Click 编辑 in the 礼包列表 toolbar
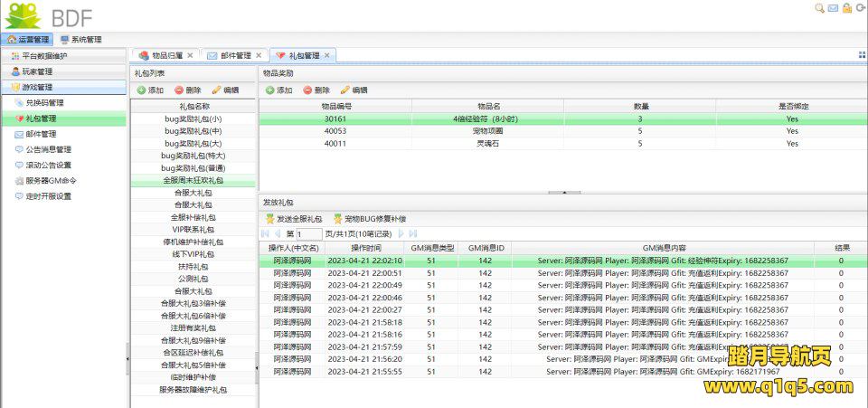The height and width of the screenshot is (408, 868). tap(225, 90)
